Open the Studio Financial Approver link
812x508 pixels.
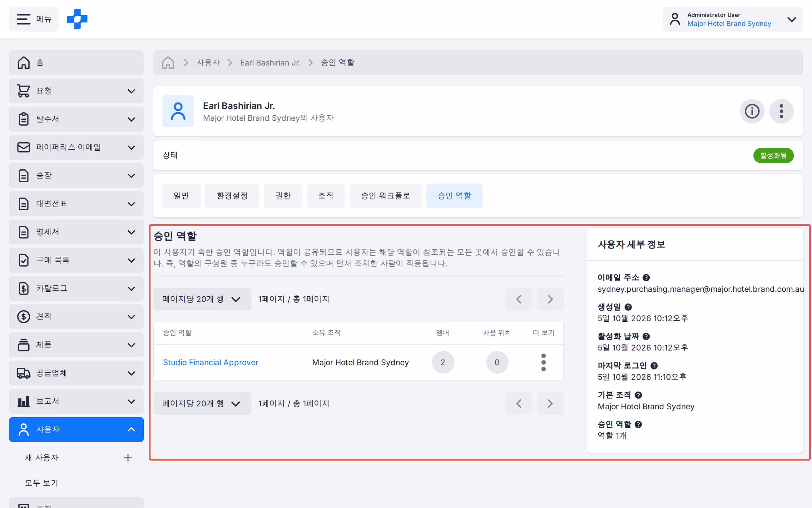pos(210,363)
